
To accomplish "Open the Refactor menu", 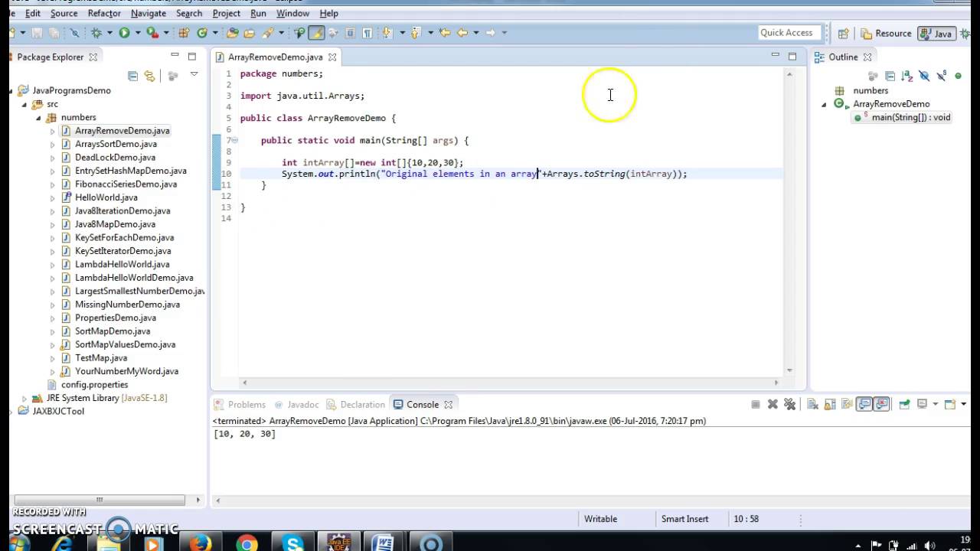I will pyautogui.click(x=104, y=13).
